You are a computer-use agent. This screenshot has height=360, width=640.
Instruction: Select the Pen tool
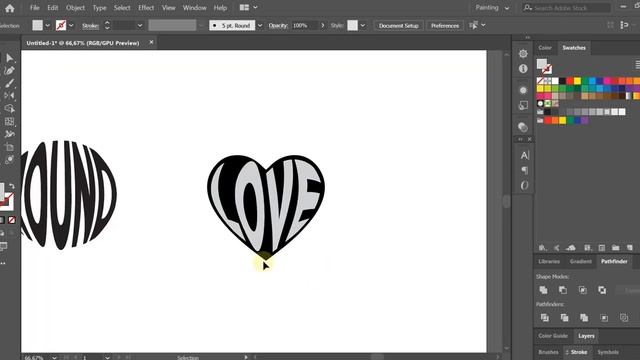point(9,71)
